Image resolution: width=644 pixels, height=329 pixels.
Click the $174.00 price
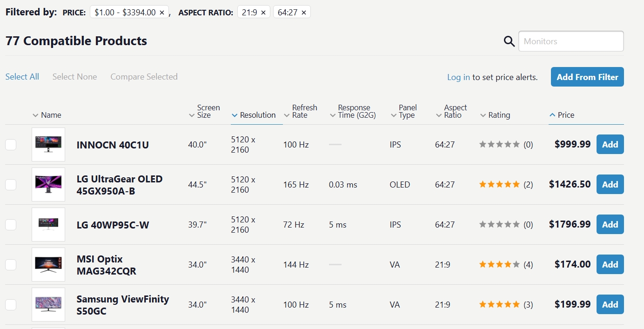(573, 264)
